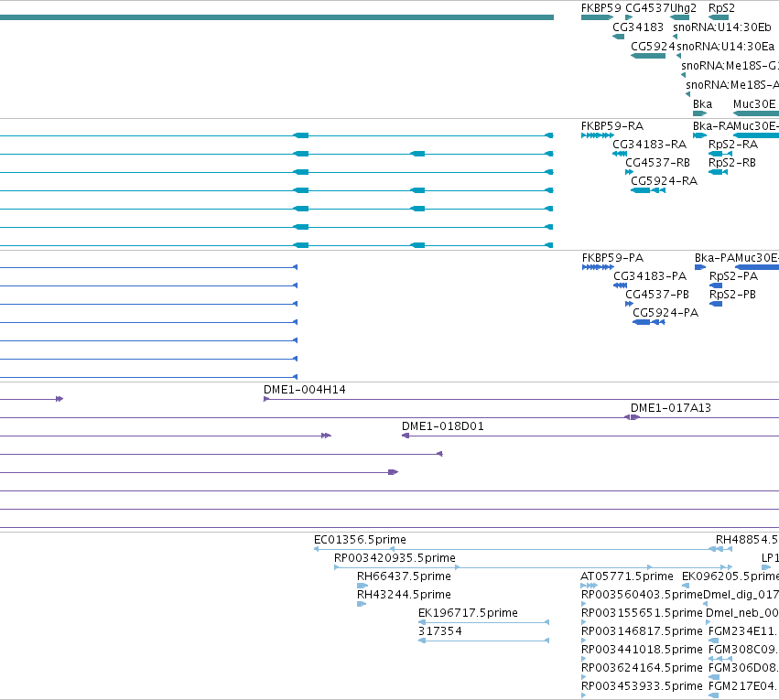
Task: Select the RpS2 gene label
Action: click(x=721, y=8)
